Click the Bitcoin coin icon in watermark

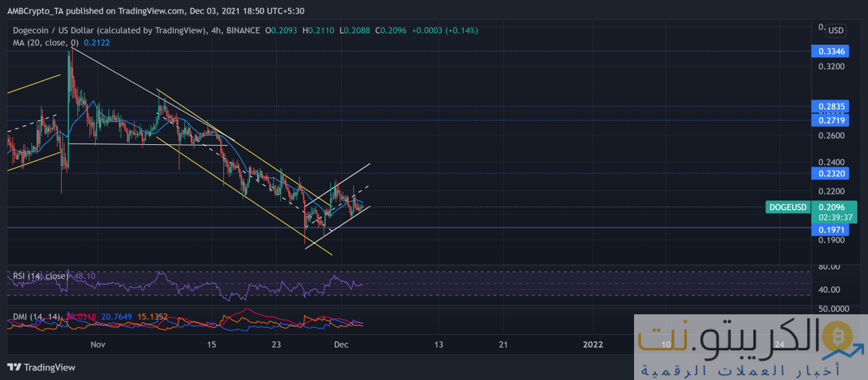[838, 337]
